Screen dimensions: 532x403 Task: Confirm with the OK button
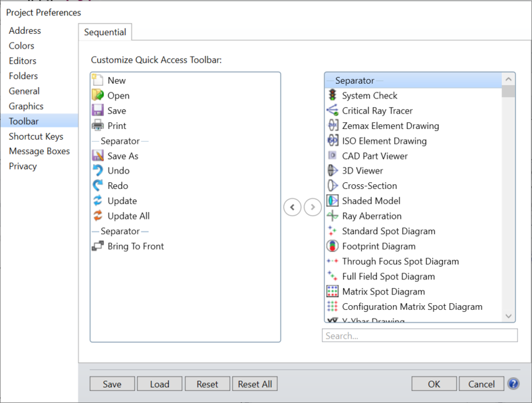pyautogui.click(x=434, y=384)
